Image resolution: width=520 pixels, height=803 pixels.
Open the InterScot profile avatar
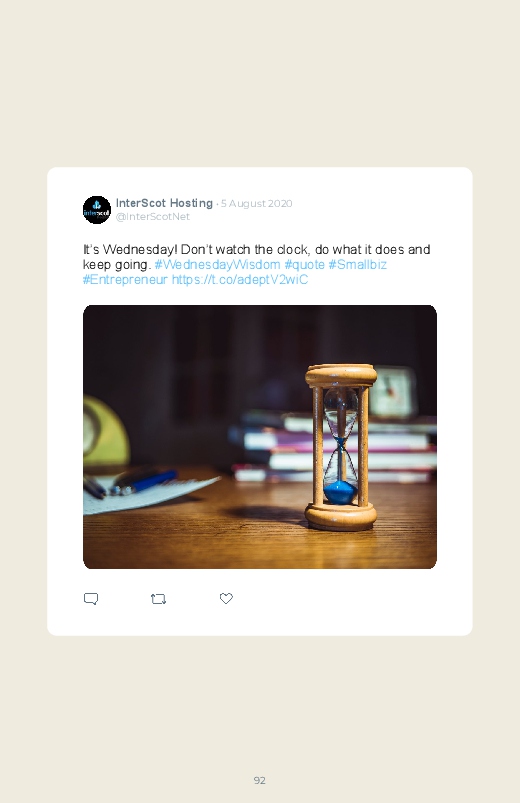coord(97,209)
